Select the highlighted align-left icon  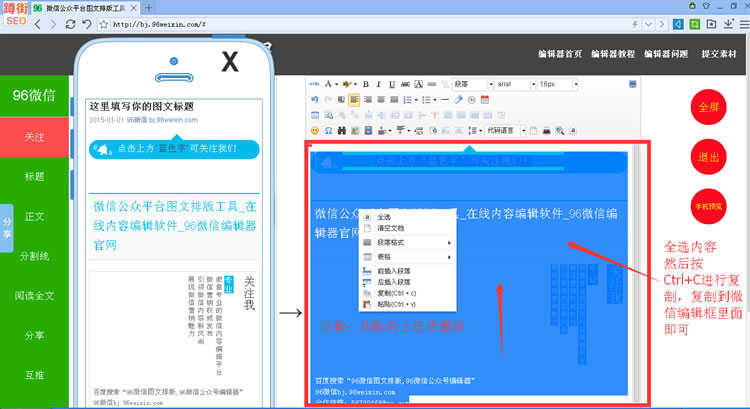pyautogui.click(x=354, y=100)
